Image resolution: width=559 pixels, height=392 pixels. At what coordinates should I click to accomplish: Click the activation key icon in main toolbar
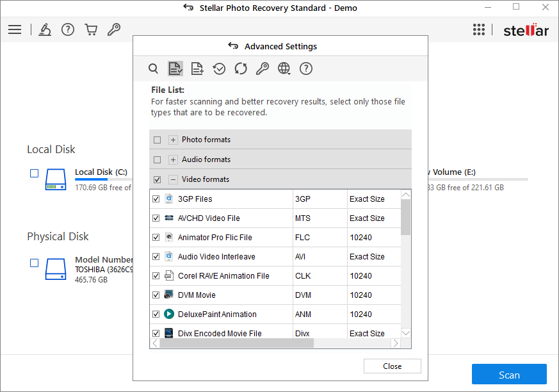click(x=114, y=29)
